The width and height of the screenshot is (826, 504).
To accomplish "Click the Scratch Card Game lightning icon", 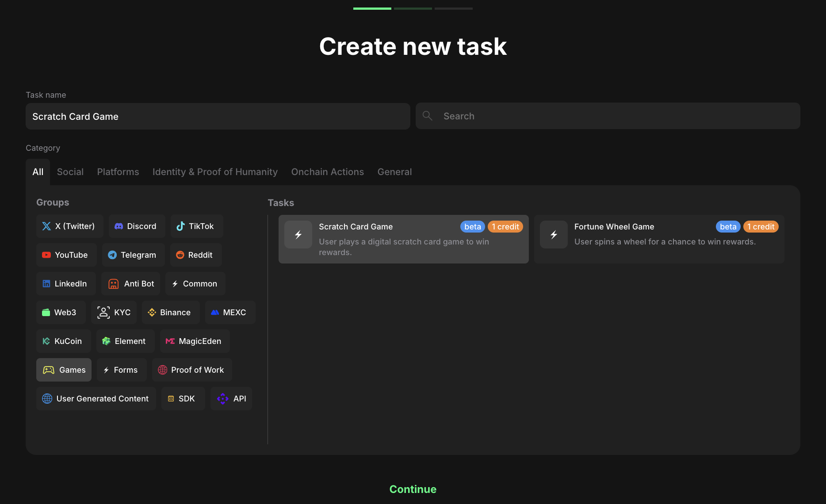I will [x=298, y=235].
